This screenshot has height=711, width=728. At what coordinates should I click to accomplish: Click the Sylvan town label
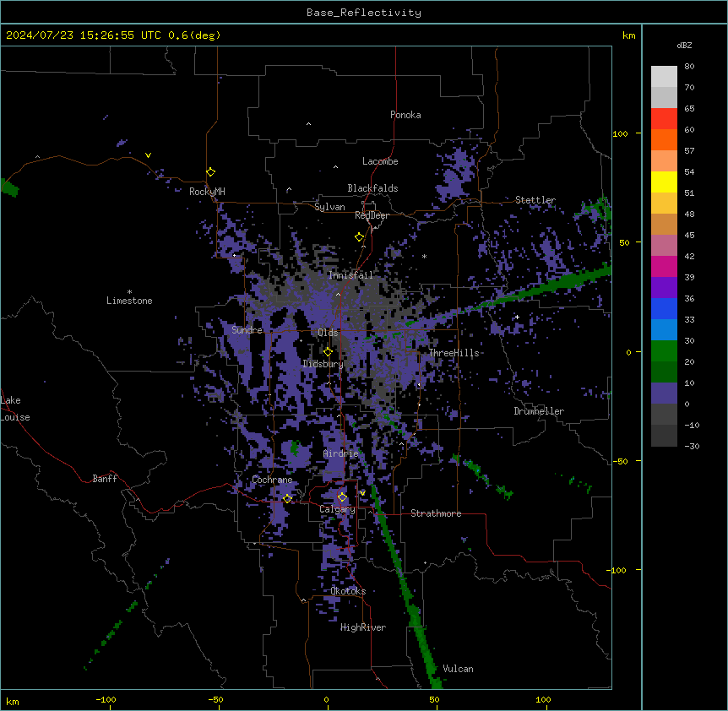point(329,207)
